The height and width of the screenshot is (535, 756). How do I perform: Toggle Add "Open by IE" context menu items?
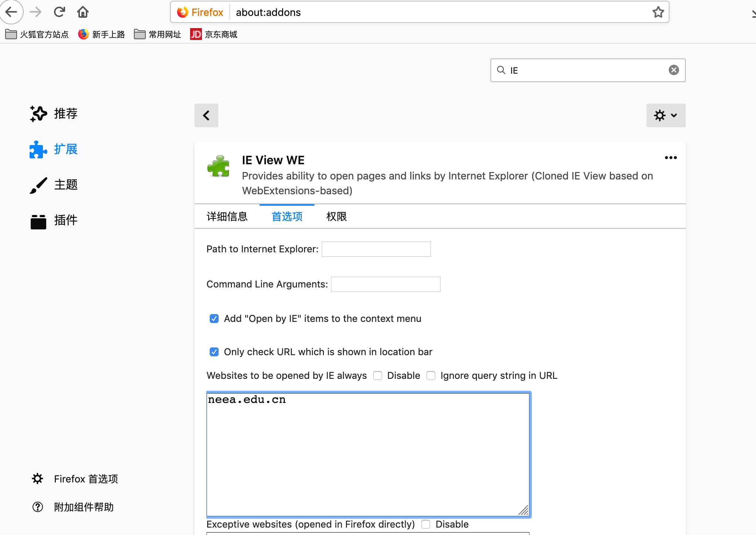[x=214, y=319]
